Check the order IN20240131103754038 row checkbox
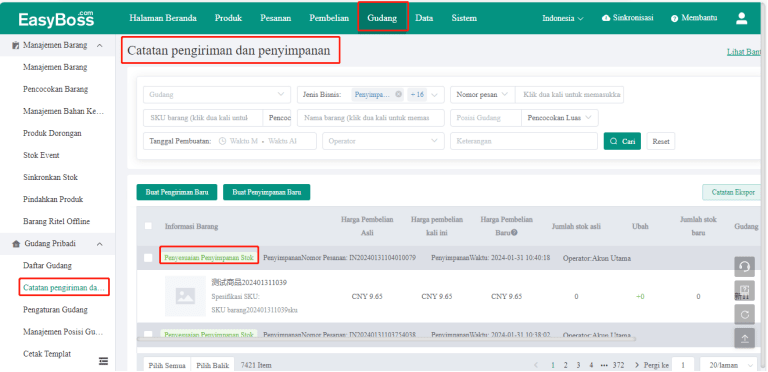This screenshot has height=372, width=768. click(x=148, y=335)
